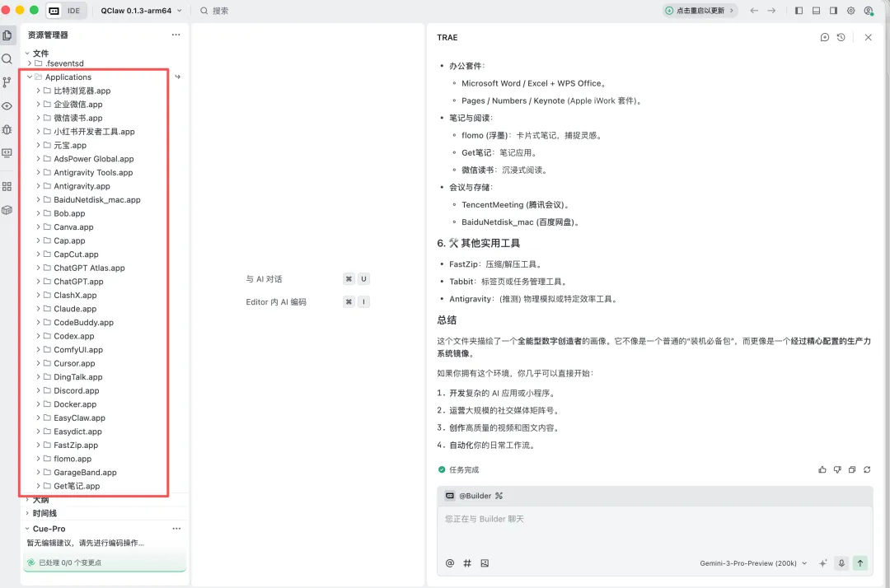The image size is (890, 588).
Task: Select Get笔记.app in file tree
Action: pyautogui.click(x=77, y=486)
